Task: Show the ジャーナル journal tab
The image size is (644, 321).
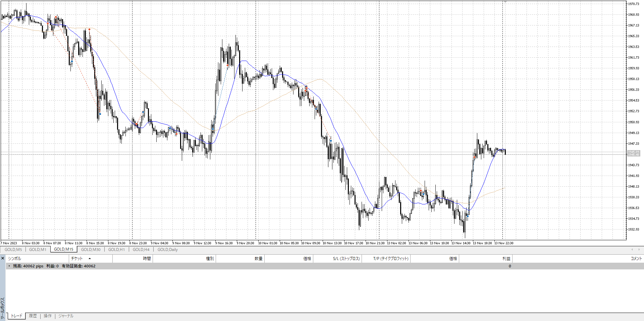Action: [x=66, y=316]
